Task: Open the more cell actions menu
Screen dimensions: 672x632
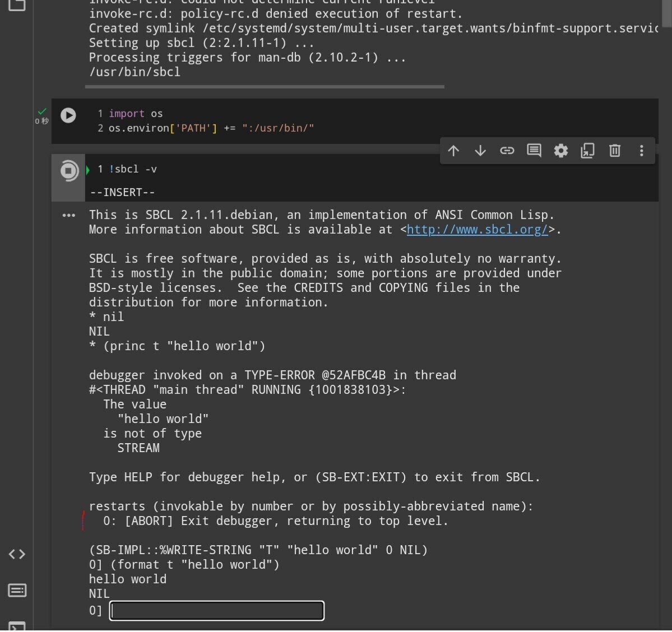Action: [641, 151]
